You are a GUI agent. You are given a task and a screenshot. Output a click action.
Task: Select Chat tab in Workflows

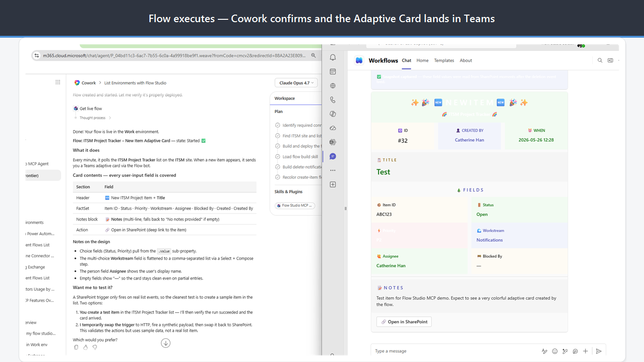[x=406, y=60]
